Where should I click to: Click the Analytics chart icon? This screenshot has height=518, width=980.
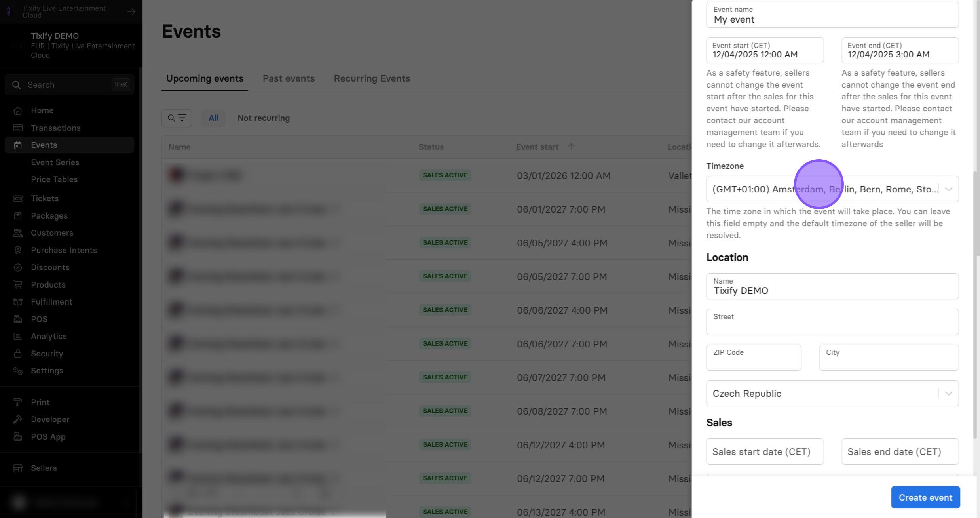tap(17, 336)
